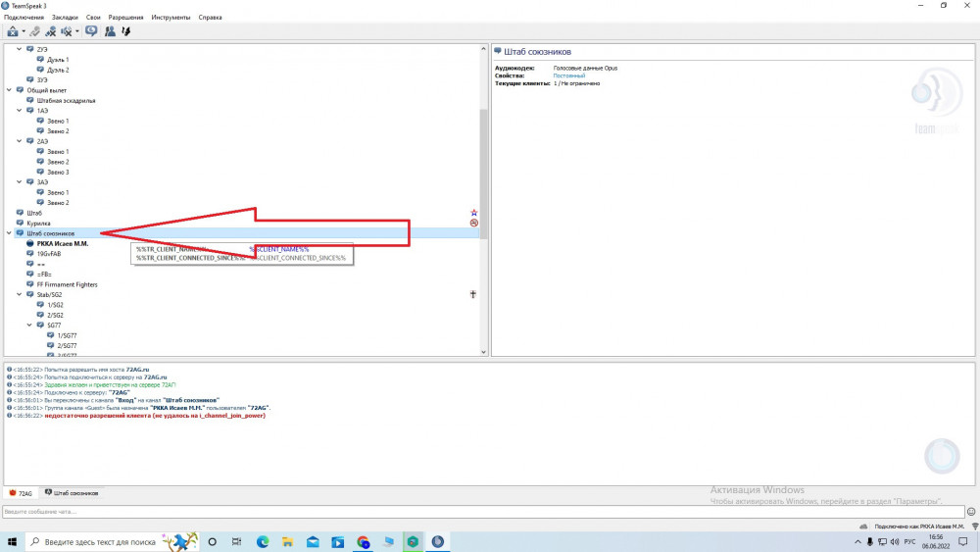The height and width of the screenshot is (552, 980).
Task: Click the channel tree scroll-down arrow
Action: point(483,352)
